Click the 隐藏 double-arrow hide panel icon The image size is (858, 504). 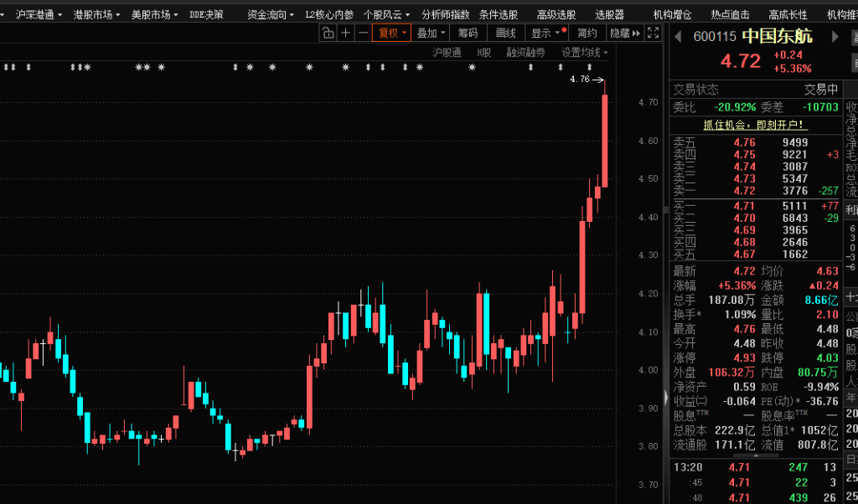pyautogui.click(x=625, y=33)
